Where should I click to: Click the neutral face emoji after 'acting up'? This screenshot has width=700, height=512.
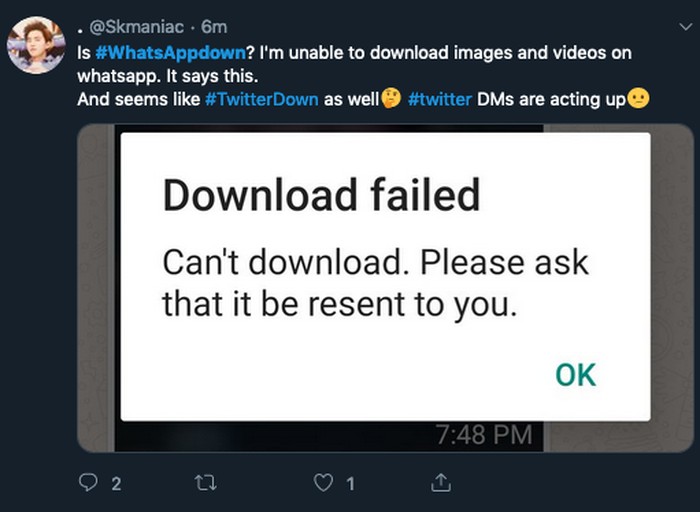coord(639,101)
